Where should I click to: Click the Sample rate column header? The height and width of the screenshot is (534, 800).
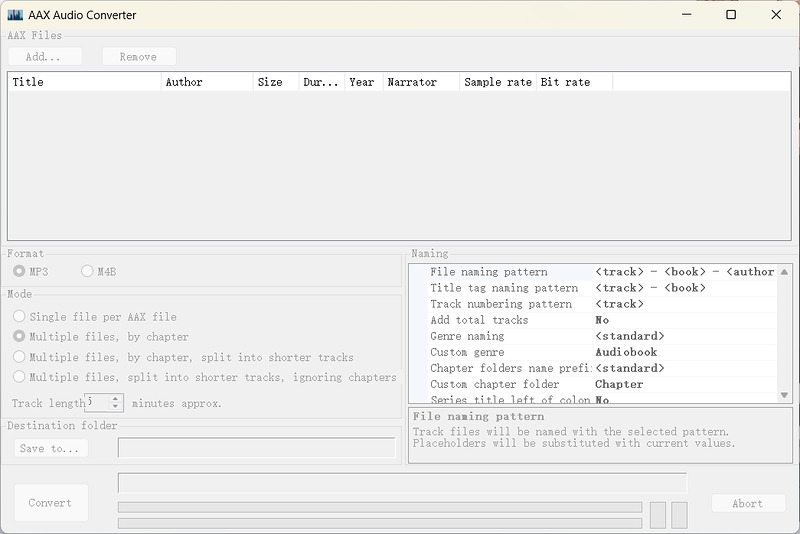498,82
